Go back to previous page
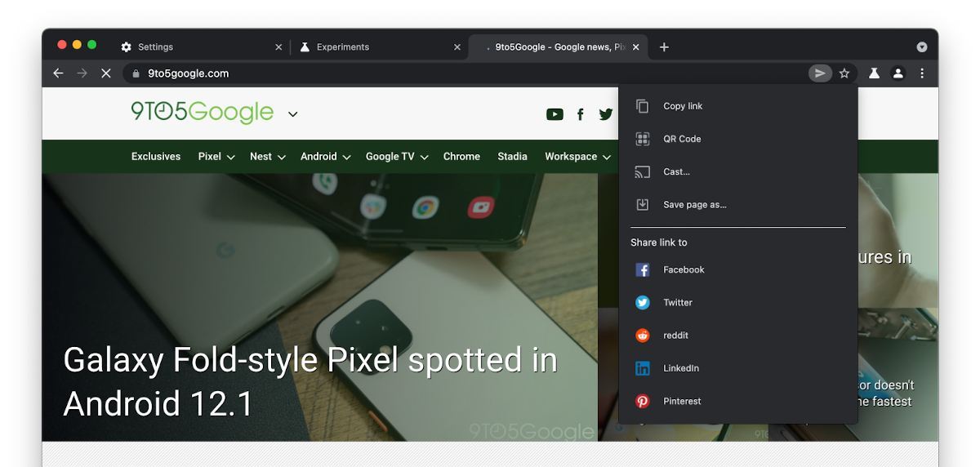This screenshot has width=980, height=467. click(58, 73)
